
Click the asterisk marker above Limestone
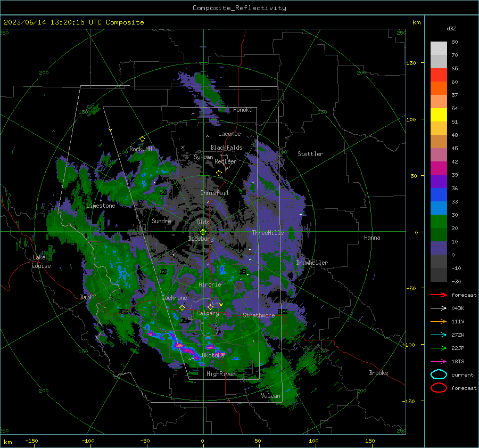coord(101,201)
